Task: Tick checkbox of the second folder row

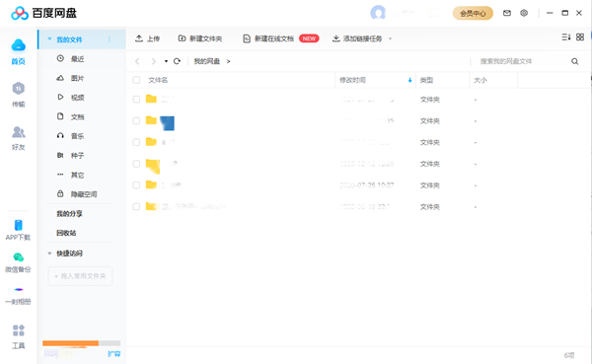Action: [136, 120]
